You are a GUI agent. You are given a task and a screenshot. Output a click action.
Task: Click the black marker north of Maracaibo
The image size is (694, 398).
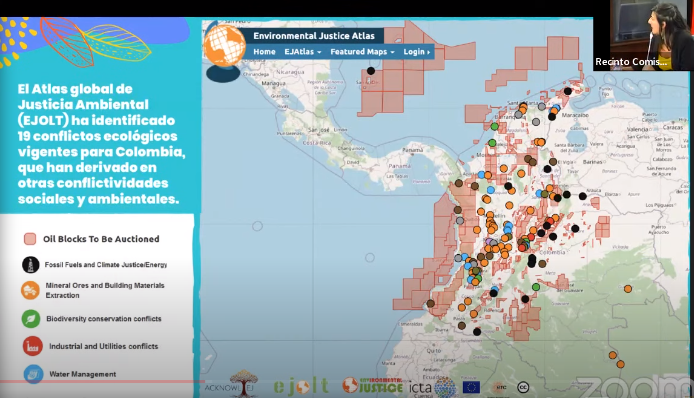point(568,91)
